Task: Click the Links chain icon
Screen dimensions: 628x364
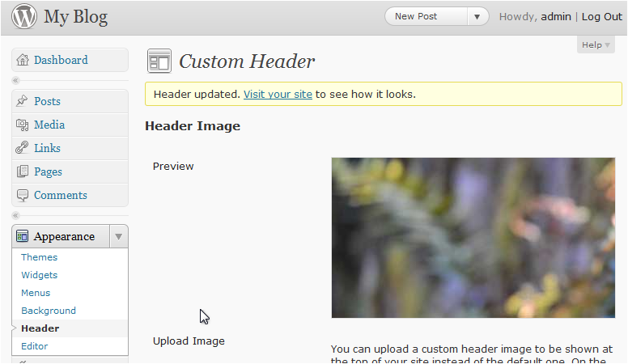Action: pos(22,148)
